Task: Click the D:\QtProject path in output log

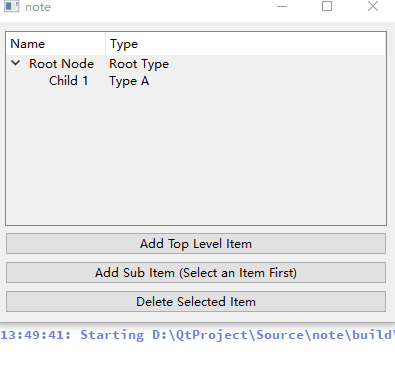Action: (x=199, y=335)
